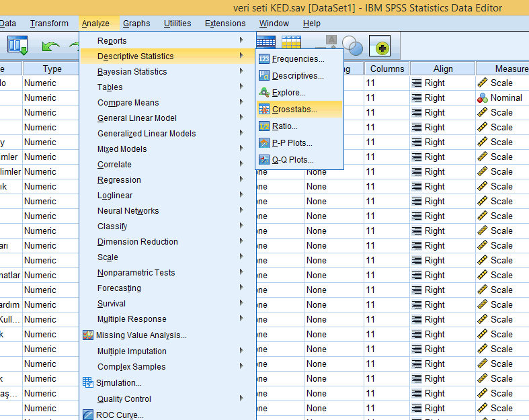Expand Nonparametric Tests submenu
This screenshot has width=529, height=420.
pyautogui.click(x=136, y=273)
